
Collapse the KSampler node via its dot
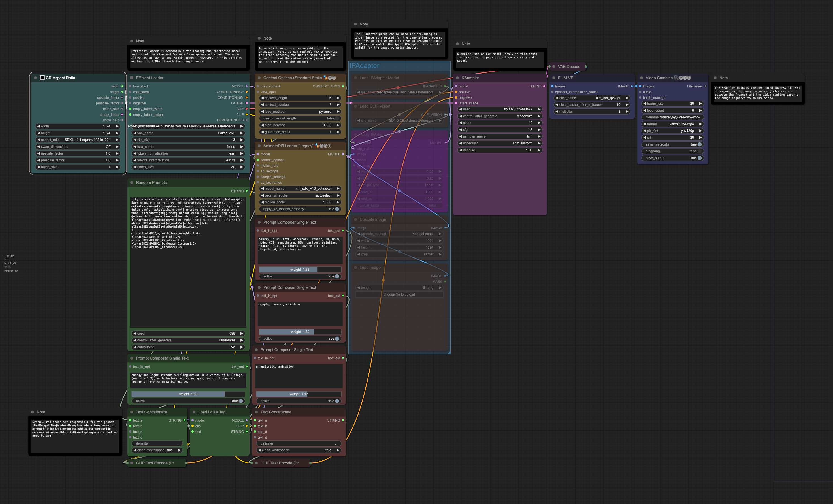click(x=457, y=78)
